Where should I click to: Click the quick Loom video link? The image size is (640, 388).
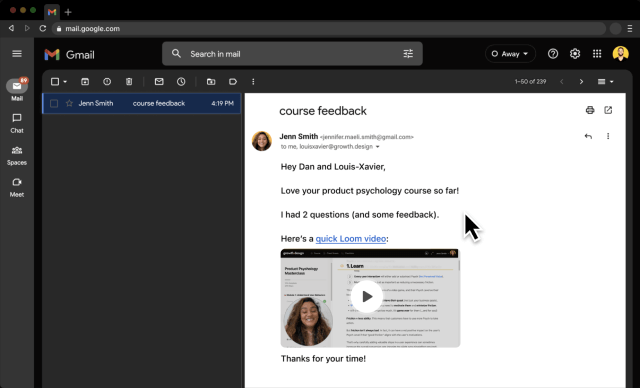(351, 239)
